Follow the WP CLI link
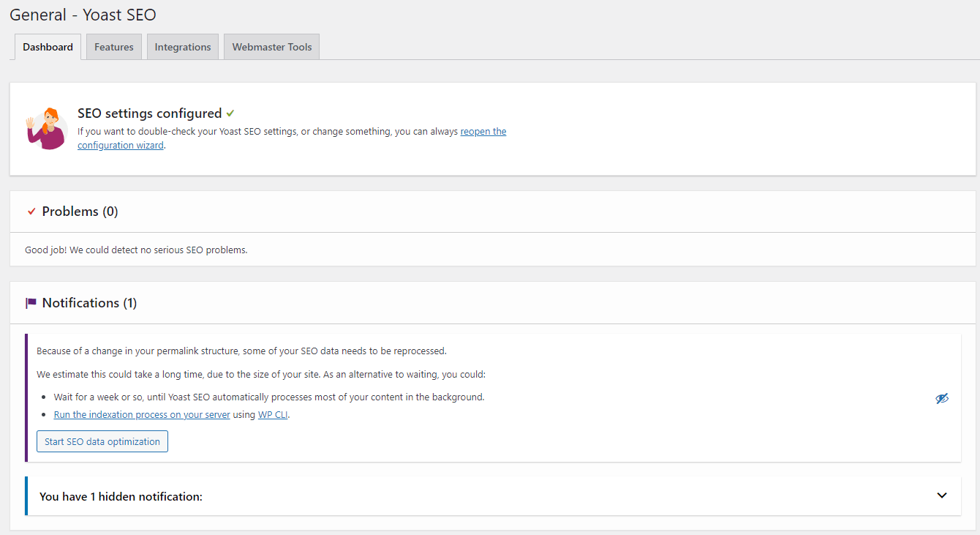Image resolution: width=980 pixels, height=535 pixels. click(x=274, y=415)
